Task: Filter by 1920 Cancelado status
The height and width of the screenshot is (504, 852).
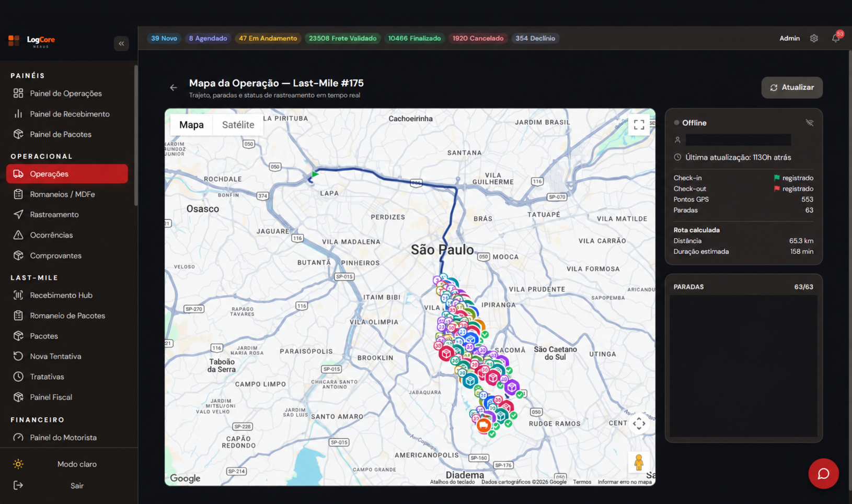Action: pyautogui.click(x=478, y=38)
